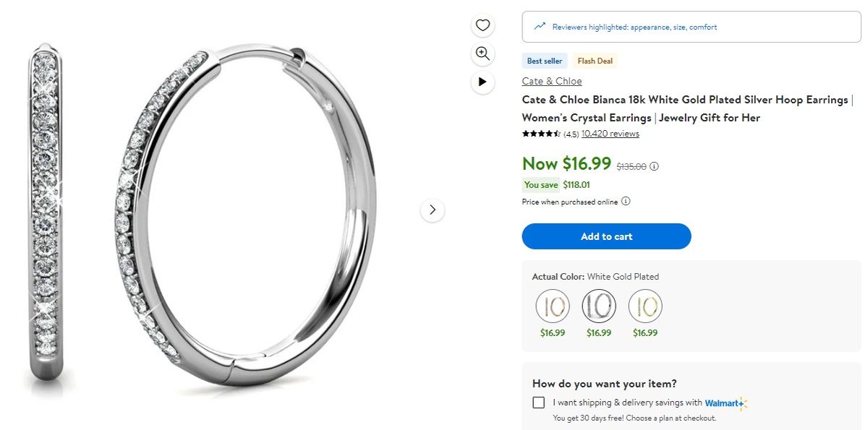This screenshot has height=430, width=868.
Task: Open the image zoom magnifier
Action: (x=482, y=54)
